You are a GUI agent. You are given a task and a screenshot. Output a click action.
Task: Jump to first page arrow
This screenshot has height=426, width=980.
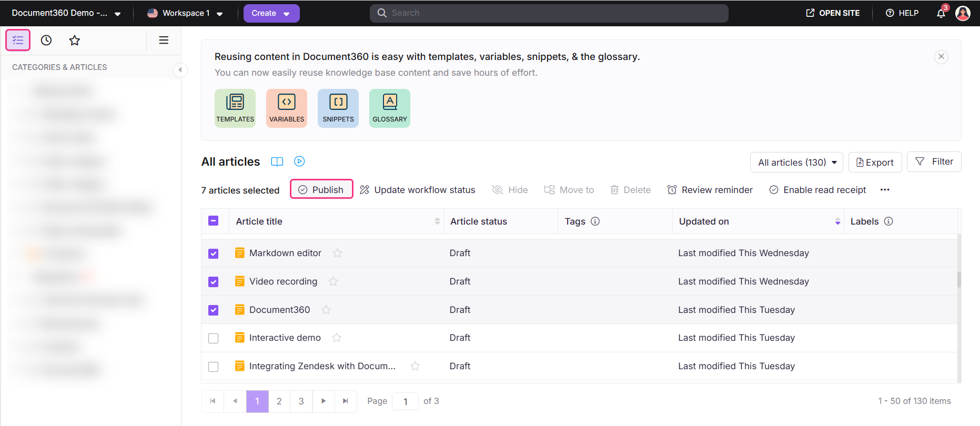(213, 401)
